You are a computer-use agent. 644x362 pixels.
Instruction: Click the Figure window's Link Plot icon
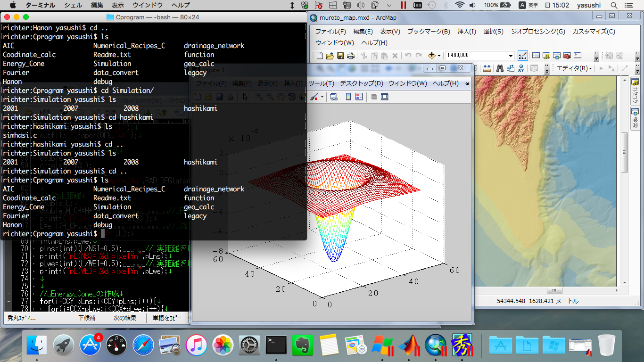coord(334,97)
